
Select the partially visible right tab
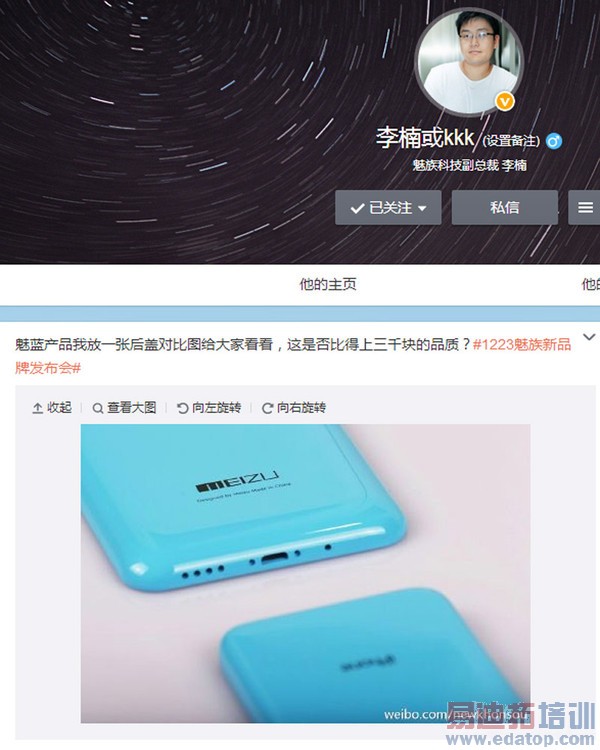coord(590,285)
